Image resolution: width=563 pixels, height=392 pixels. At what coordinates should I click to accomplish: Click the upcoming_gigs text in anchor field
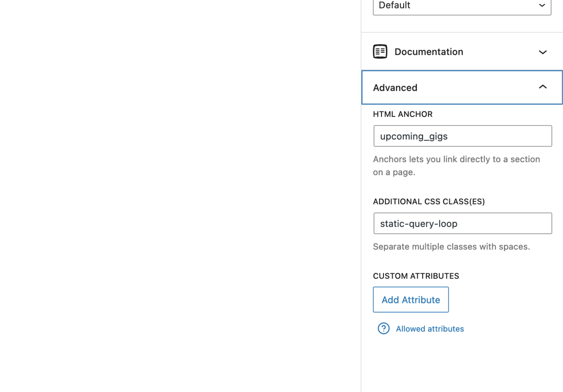pyautogui.click(x=414, y=136)
